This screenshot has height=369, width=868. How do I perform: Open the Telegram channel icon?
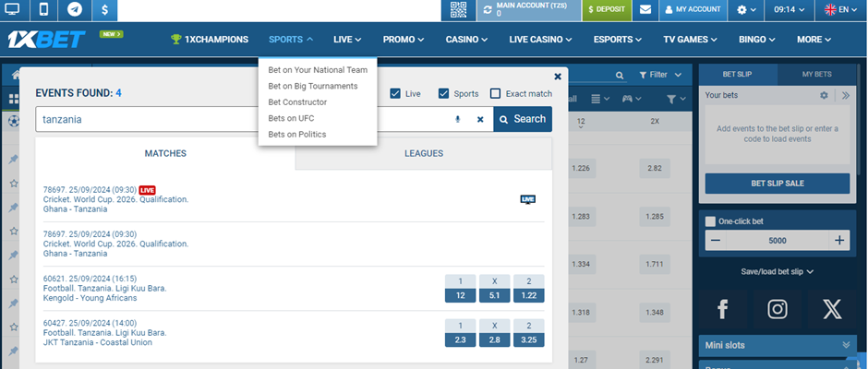click(75, 9)
